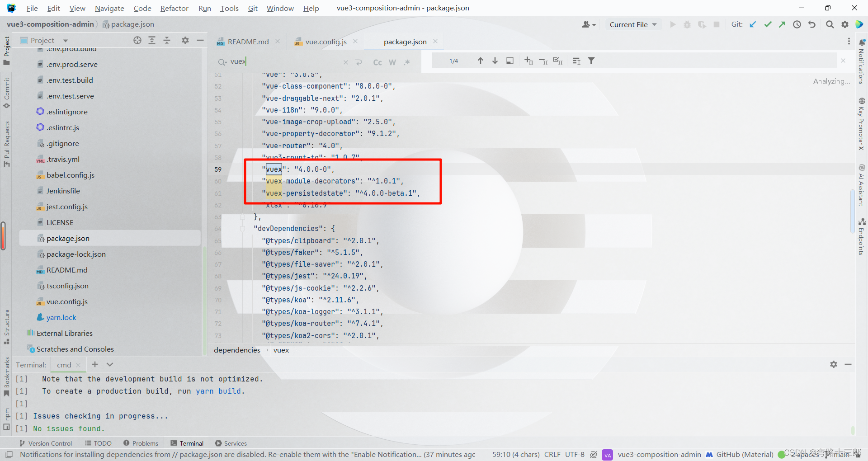Viewport: 868px width, 461px height.
Task: Select yarn.lock in project tree
Action: [61, 317]
